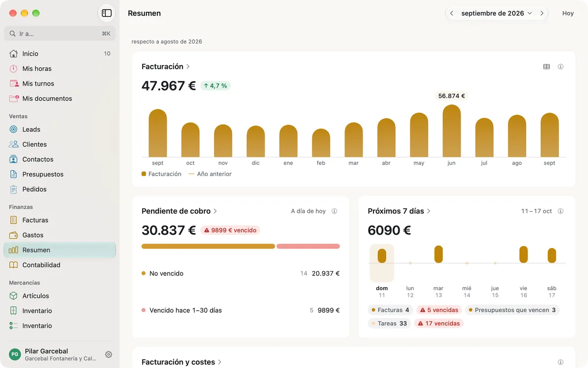
Task: Click the Ir a... search field
Action: click(x=60, y=34)
